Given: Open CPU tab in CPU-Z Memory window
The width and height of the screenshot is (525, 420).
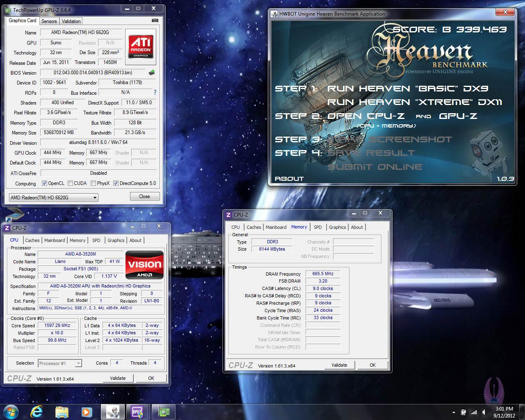Looking at the screenshot, I should coord(235,227).
